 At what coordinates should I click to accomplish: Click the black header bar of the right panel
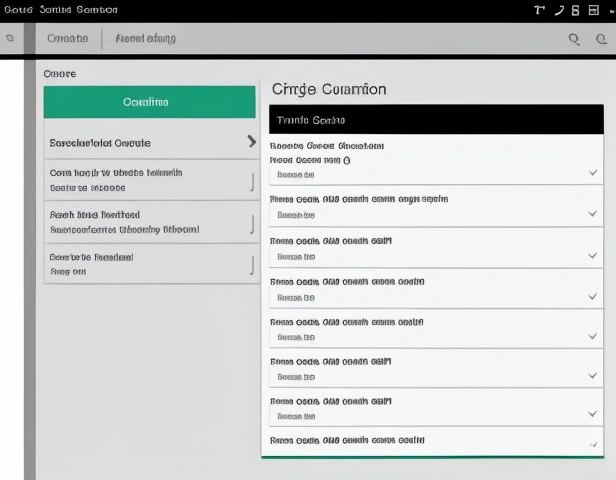(436, 120)
